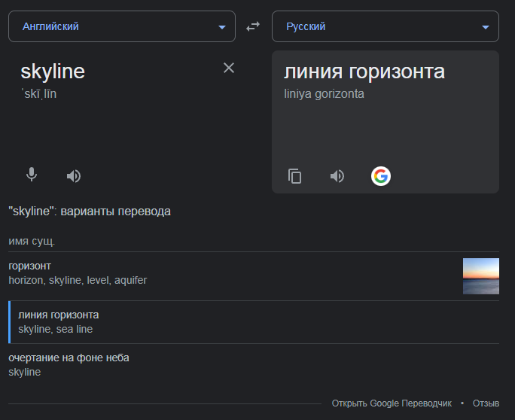Clear the skyline source text
The height and width of the screenshot is (420, 515).
229,68
